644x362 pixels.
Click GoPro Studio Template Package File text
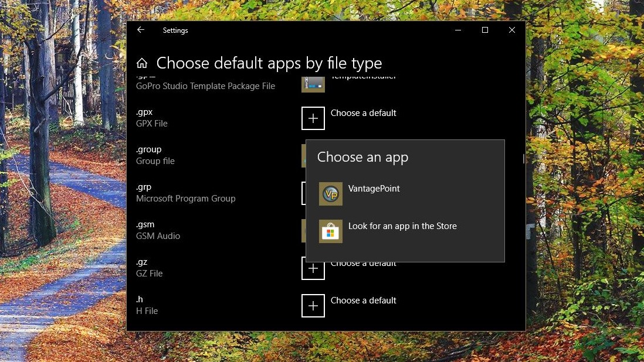[205, 86]
